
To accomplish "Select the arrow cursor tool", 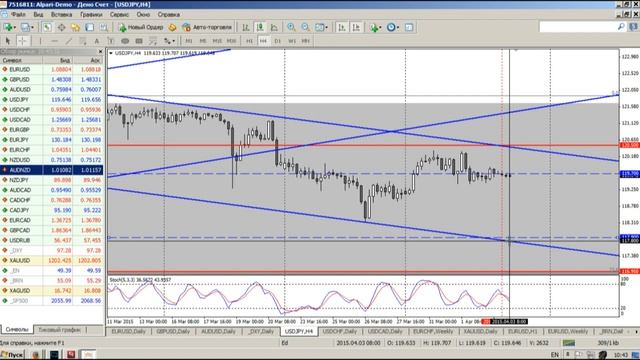I will coord(7,41).
